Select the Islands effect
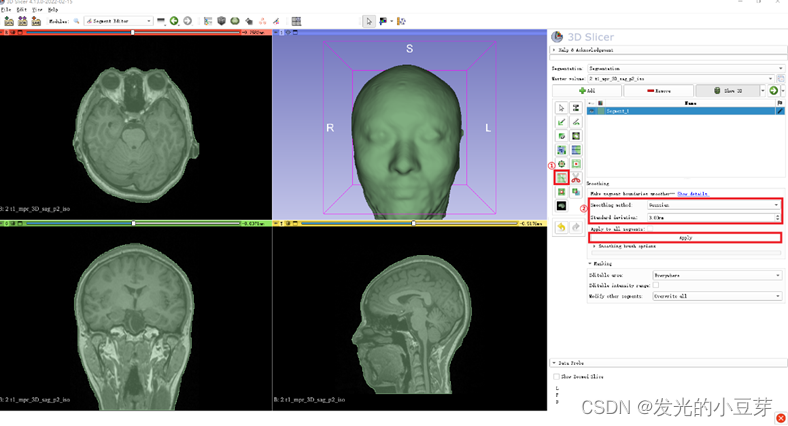The width and height of the screenshot is (788, 426). tap(561, 192)
